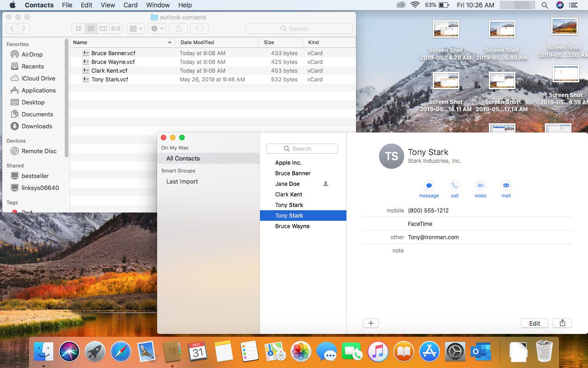Image resolution: width=588 pixels, height=368 pixels.
Task: Click the Finder search field
Action: pos(299,29)
